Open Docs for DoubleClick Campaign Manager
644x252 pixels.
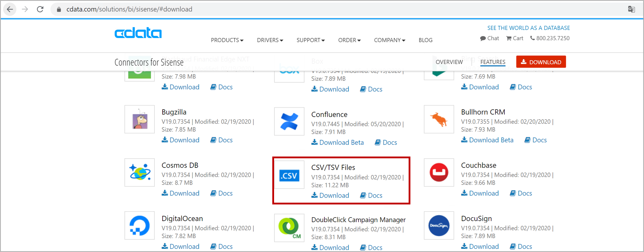[x=371, y=247]
